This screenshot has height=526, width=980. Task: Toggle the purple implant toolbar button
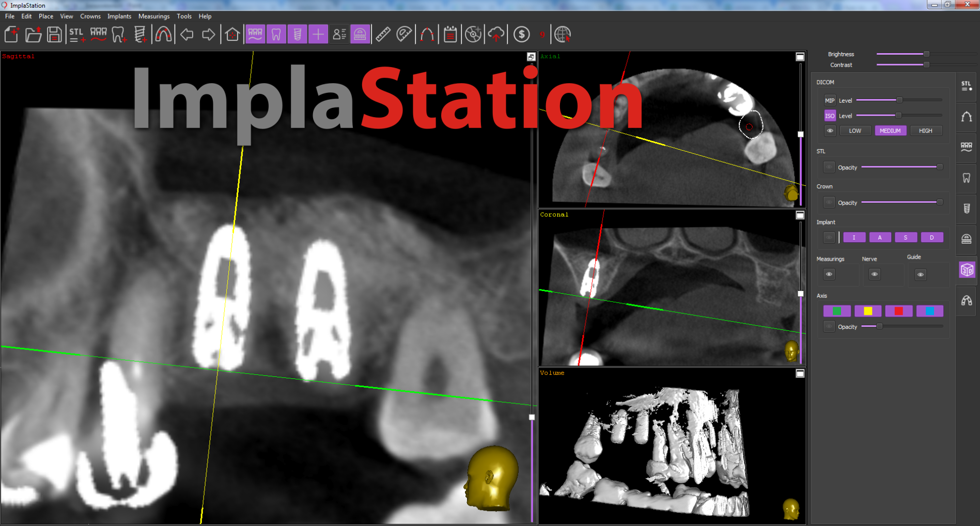pos(297,35)
